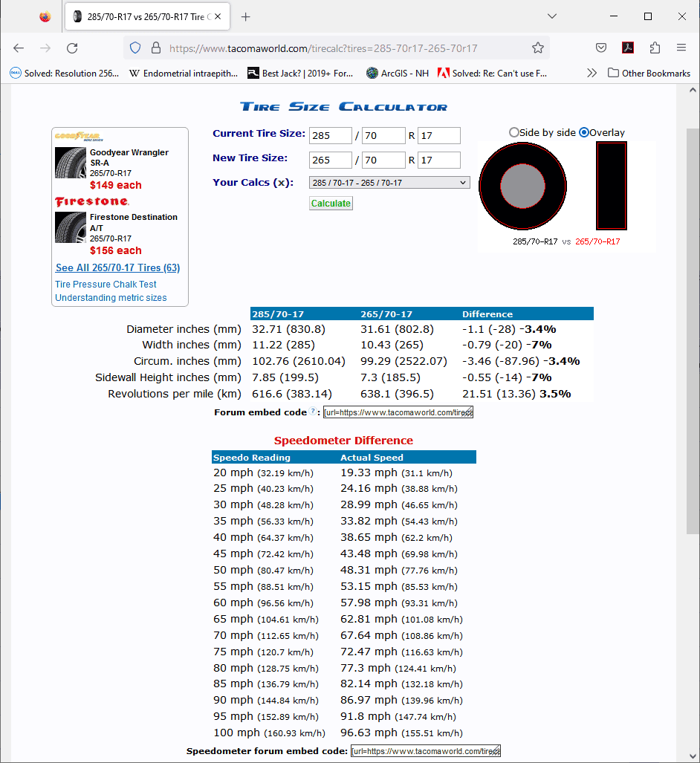Click 32.71 (830.8) diameter value
Viewport: 700px width, 763px height.
[x=288, y=329]
